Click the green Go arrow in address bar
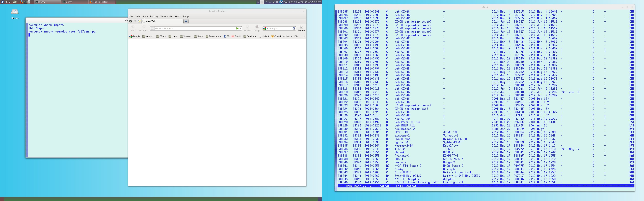 click(237, 28)
